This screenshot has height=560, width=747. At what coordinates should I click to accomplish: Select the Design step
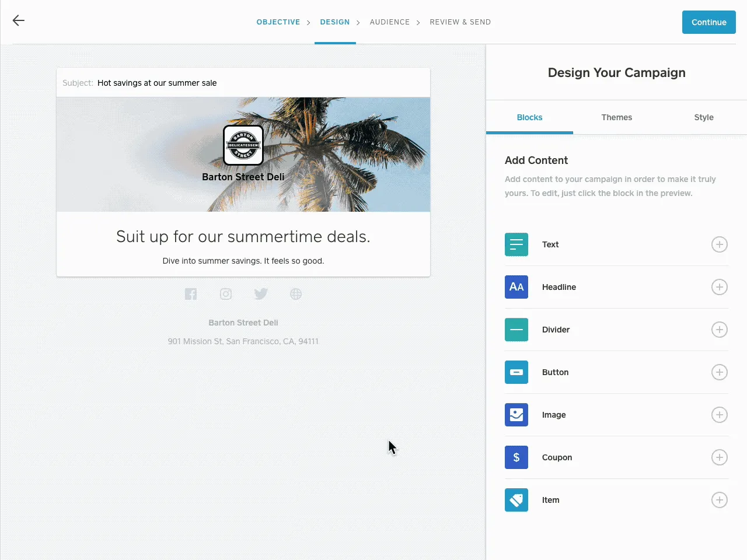click(x=335, y=22)
